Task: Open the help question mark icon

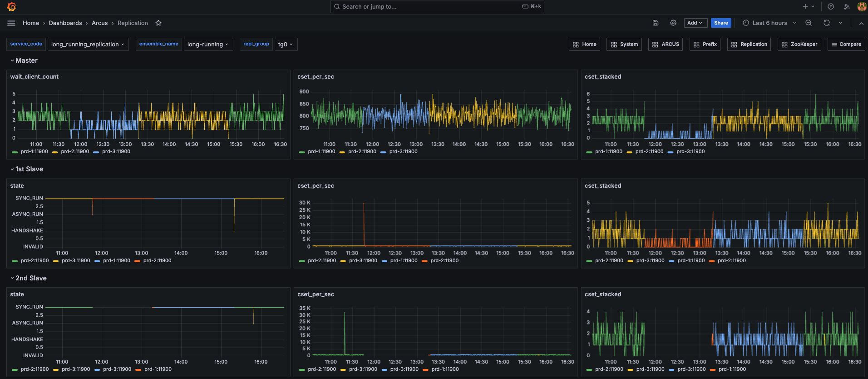Action: pyautogui.click(x=831, y=7)
